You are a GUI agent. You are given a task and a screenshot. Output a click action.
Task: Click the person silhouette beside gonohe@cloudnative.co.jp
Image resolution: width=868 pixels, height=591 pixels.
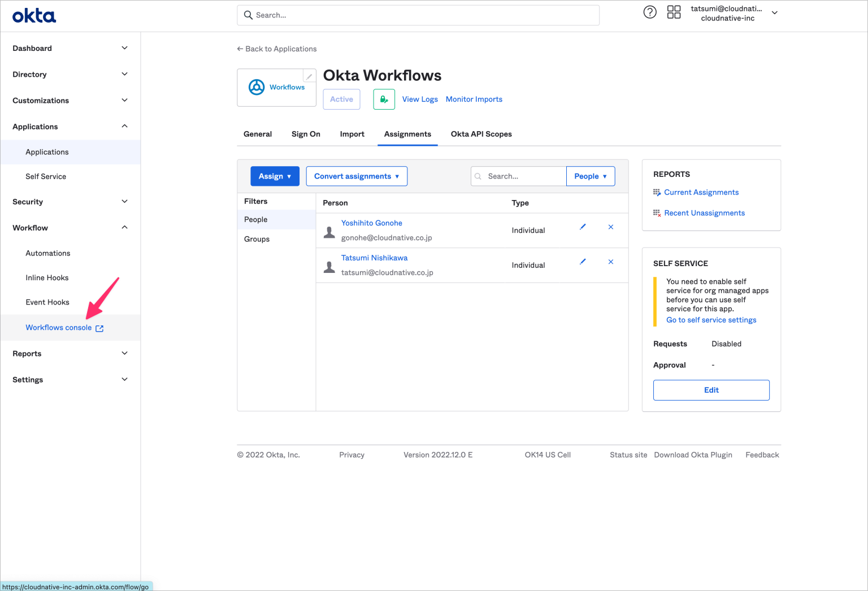pyautogui.click(x=329, y=231)
